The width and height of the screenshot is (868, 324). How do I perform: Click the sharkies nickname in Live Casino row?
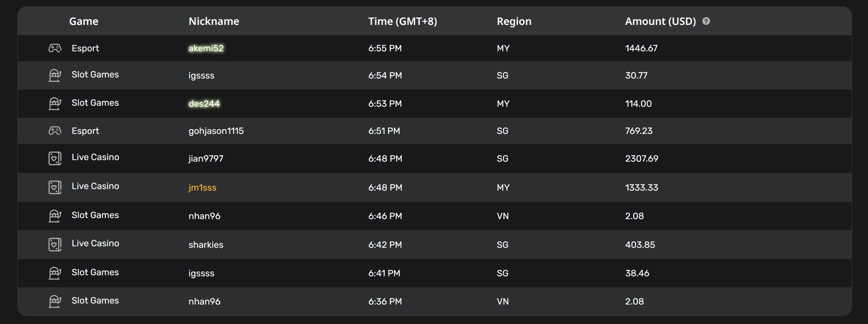pos(206,244)
